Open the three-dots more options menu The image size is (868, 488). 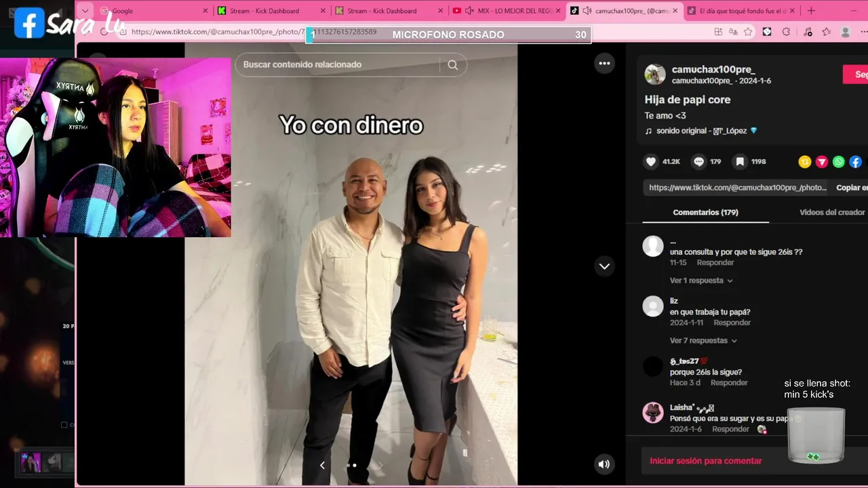tap(604, 63)
